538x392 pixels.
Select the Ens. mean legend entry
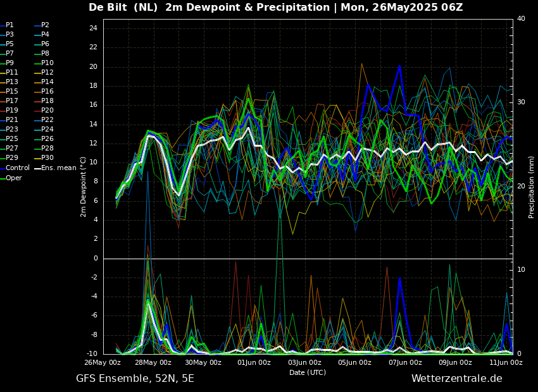[58, 168]
